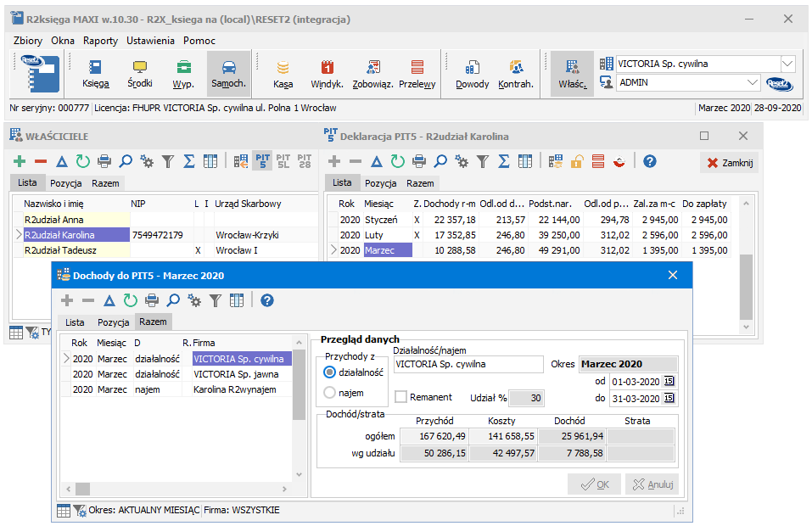Click the PIT 28 button in WŁAŚCICIELE toolbar
Viewport: 812px width, 526px height.
coord(305,161)
